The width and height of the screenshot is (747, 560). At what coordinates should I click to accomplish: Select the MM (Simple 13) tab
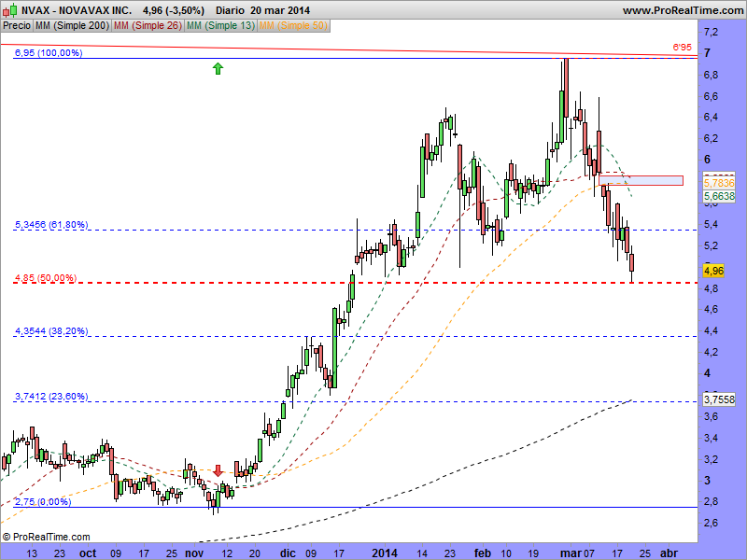221,26
